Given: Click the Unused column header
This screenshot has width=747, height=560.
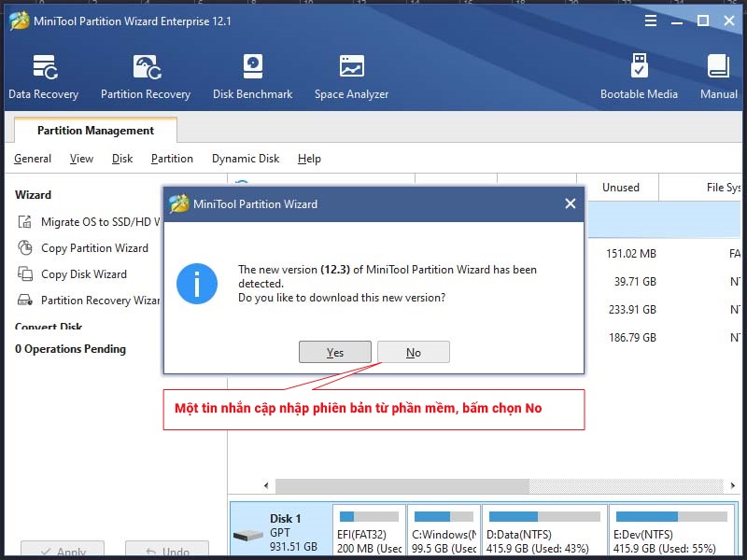Looking at the screenshot, I should pos(620,188).
